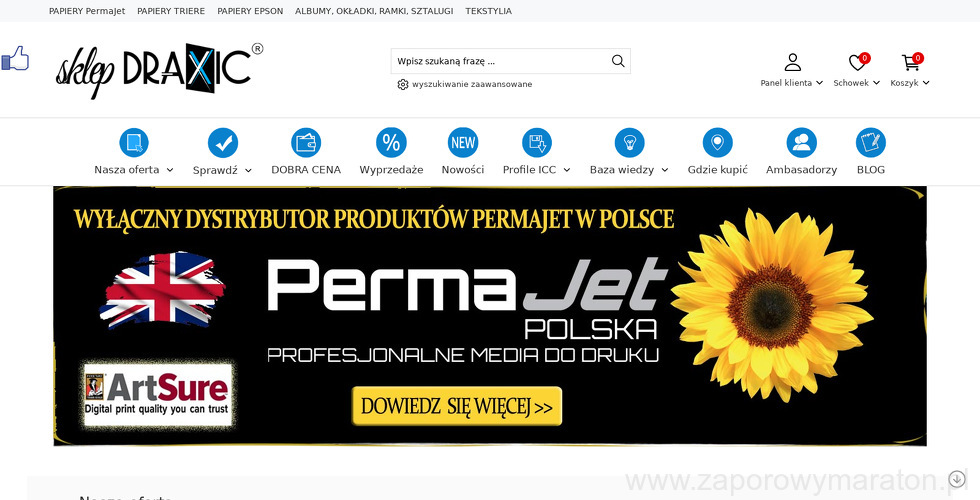Click the Nowości NEW icon
Viewport: 980px width, 500px height.
point(463,142)
